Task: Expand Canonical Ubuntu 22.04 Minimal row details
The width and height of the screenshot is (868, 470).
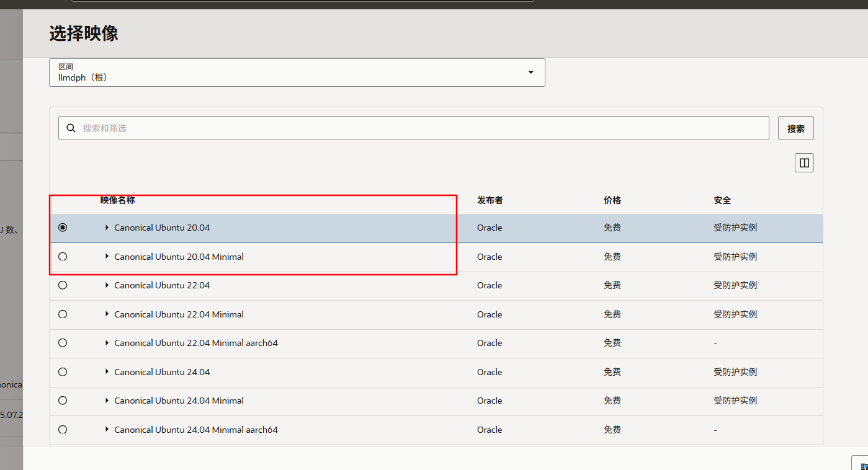Action: click(107, 314)
